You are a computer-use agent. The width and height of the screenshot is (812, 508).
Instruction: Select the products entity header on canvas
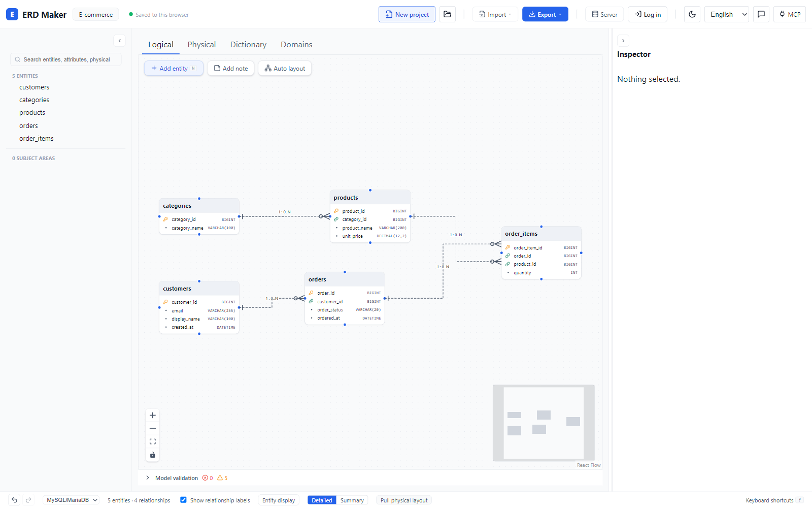pos(370,198)
